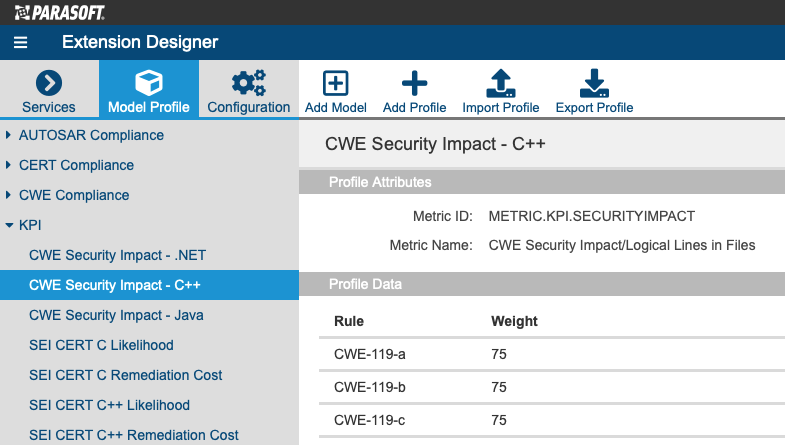This screenshot has height=445, width=785.
Task: Click the weight value for CWE-119-b
Action: click(499, 387)
